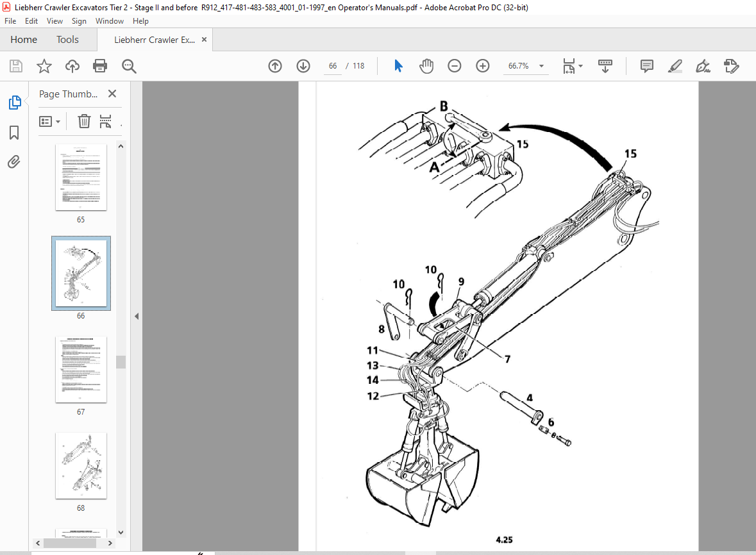Zoom out with the minus icon

[x=454, y=66]
